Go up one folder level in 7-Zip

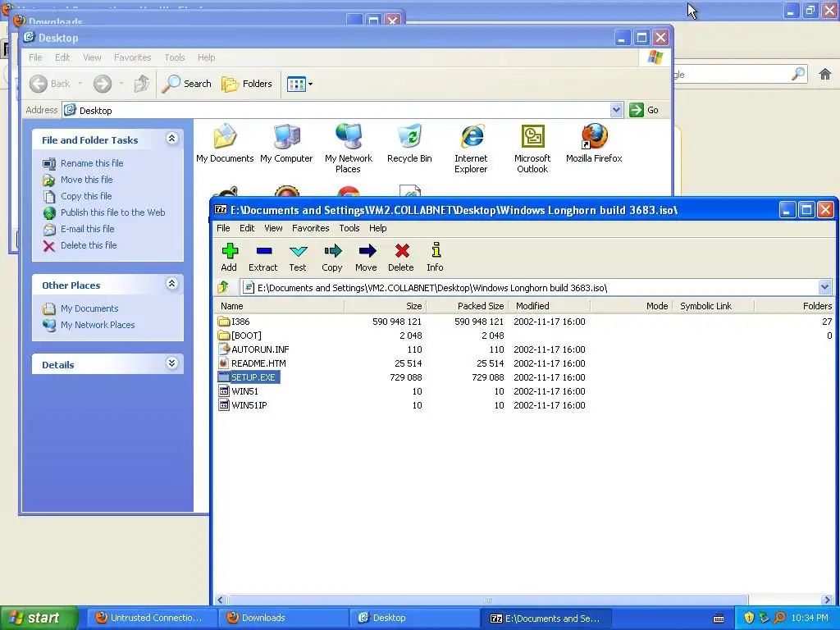[223, 288]
